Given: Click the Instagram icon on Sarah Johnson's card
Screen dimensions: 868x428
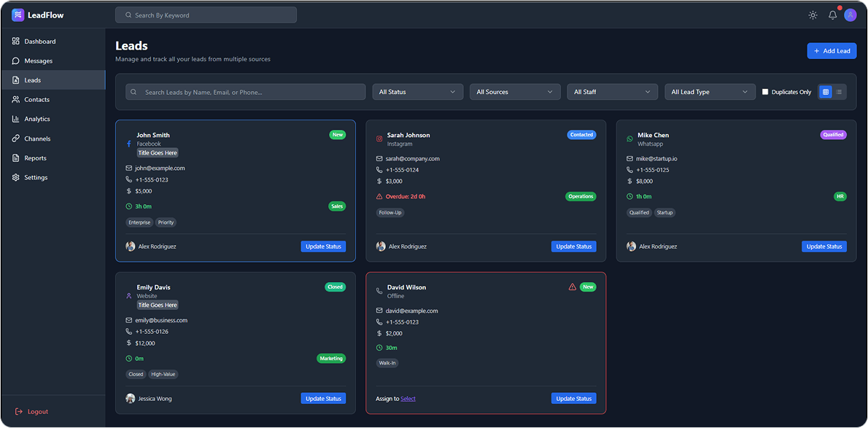Looking at the screenshot, I should pyautogui.click(x=379, y=139).
